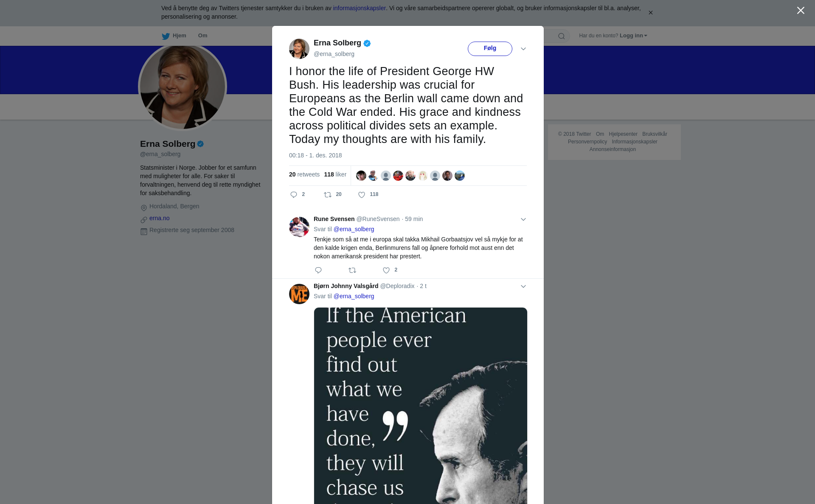The width and height of the screenshot is (815, 504).
Task: Dismiss the cookie notice banner
Action: (x=650, y=13)
